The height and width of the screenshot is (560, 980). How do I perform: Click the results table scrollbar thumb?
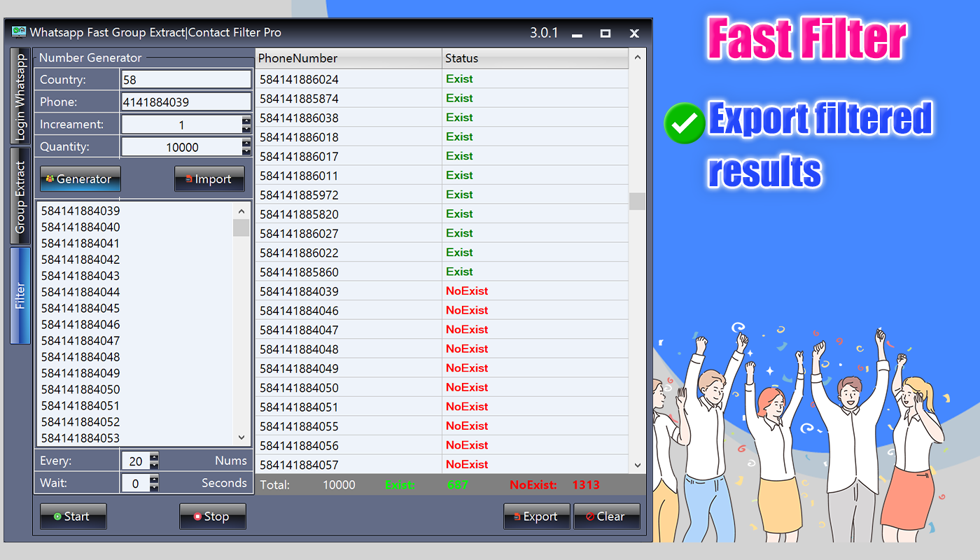(637, 201)
